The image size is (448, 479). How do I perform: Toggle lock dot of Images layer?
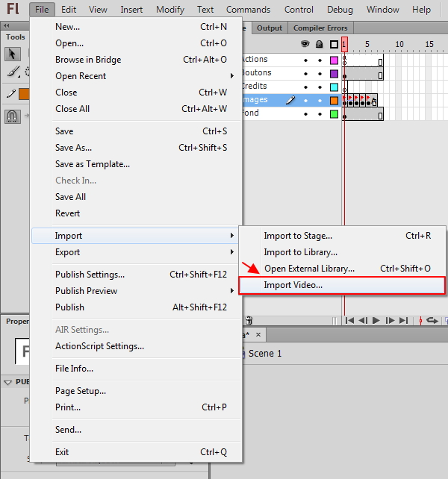320,101
